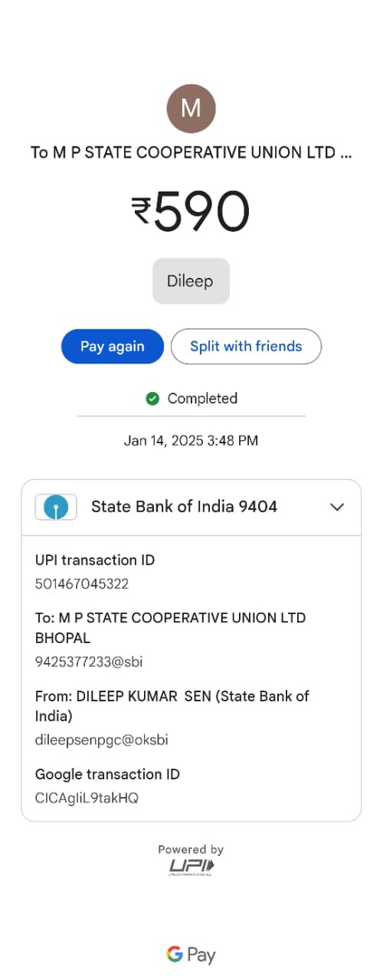Tap the Powered by label
383x980 pixels.
pos(191,849)
